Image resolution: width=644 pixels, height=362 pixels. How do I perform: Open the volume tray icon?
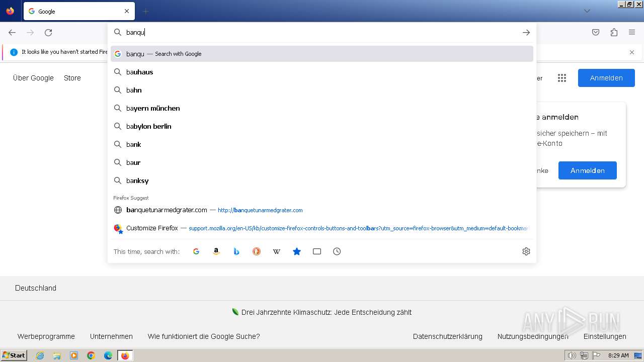(572, 355)
